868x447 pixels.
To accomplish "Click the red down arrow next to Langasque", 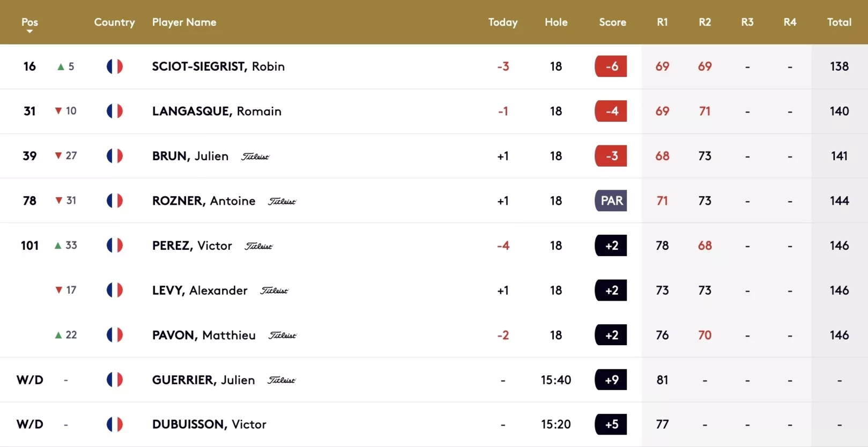I will [x=58, y=111].
